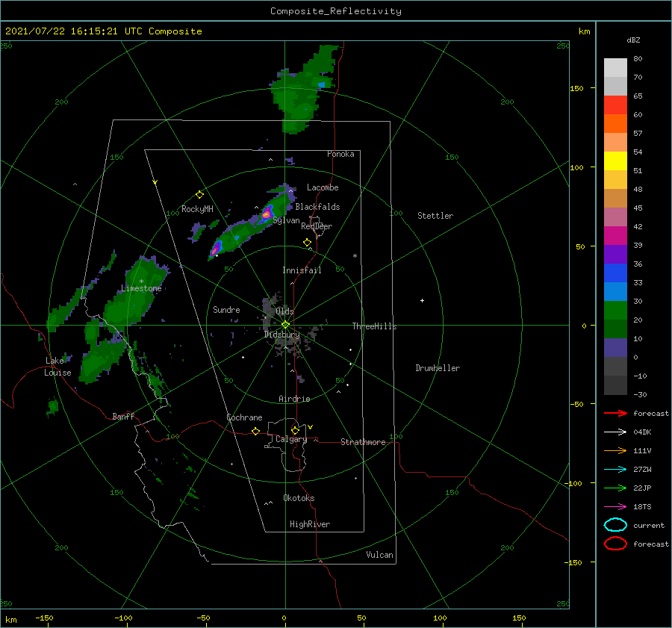The height and width of the screenshot is (628, 672).
Task: Pick the tan 45–48 dBZ swatch
Action: tap(615, 198)
